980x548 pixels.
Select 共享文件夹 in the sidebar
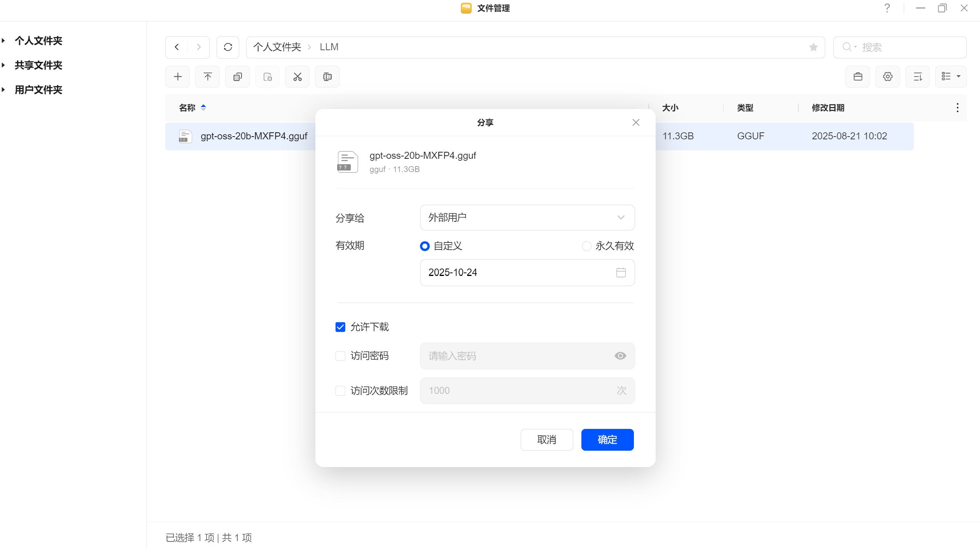tap(38, 65)
